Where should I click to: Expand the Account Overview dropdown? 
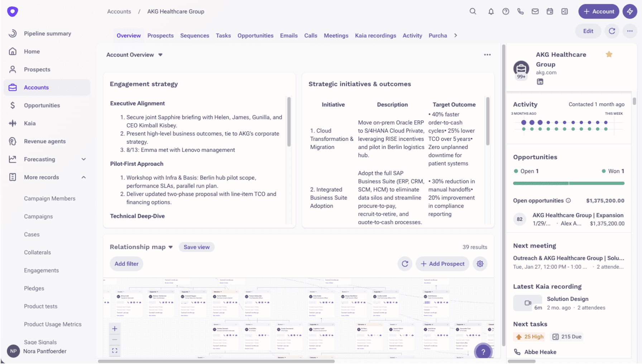[160, 55]
